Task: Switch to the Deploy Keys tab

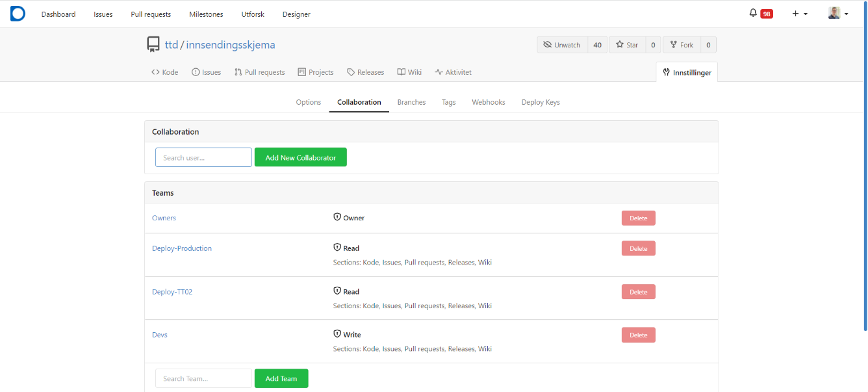Action: [x=540, y=102]
